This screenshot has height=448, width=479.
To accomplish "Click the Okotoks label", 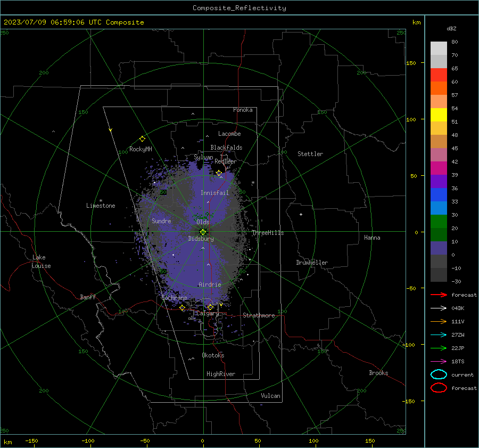I will coord(213,355).
